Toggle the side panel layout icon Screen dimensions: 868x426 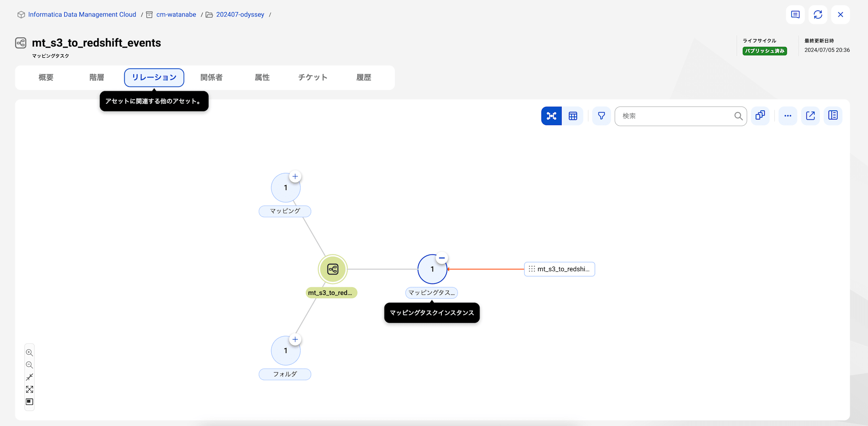click(x=833, y=116)
